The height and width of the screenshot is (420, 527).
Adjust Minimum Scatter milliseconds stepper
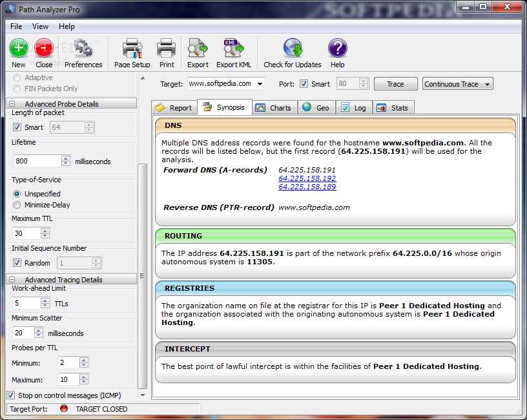click(x=39, y=333)
